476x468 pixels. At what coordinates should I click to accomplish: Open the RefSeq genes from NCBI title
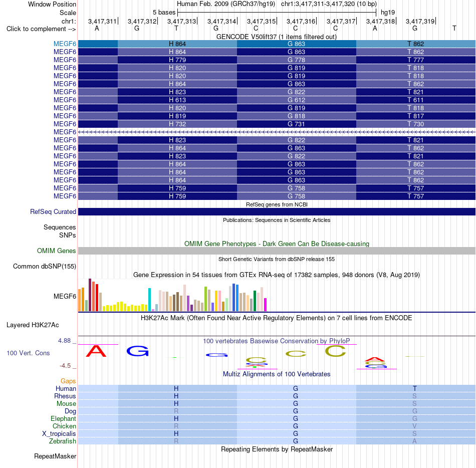coord(277,204)
